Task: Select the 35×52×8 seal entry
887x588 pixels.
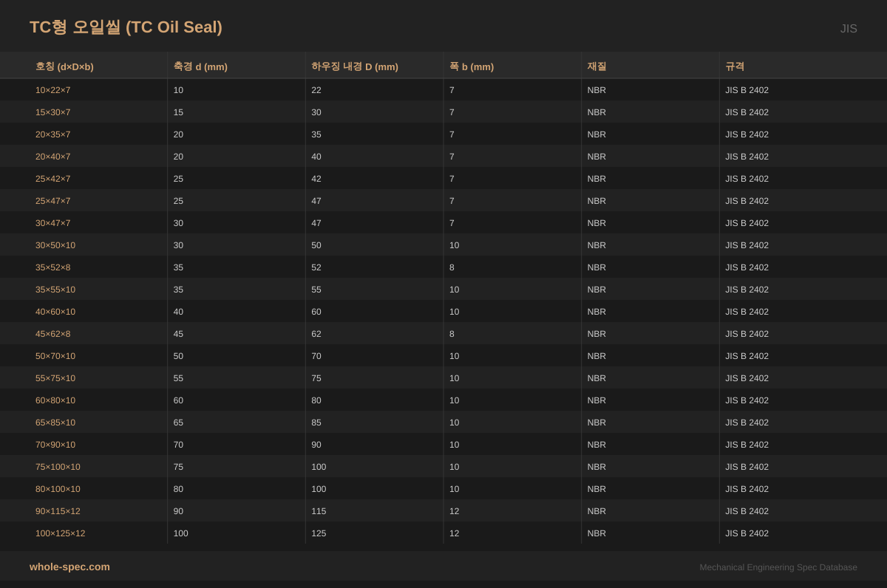Action: (x=53, y=267)
